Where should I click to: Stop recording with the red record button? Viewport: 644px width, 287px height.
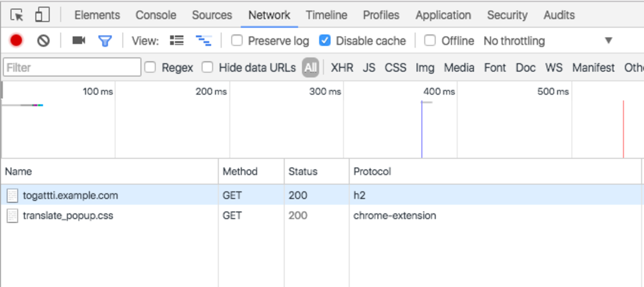point(16,41)
